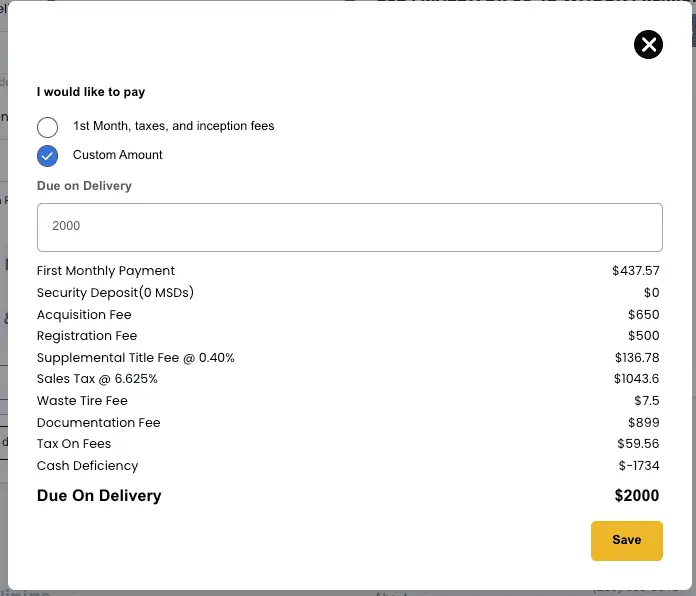Click the Due on Delivery amount field

349,227
